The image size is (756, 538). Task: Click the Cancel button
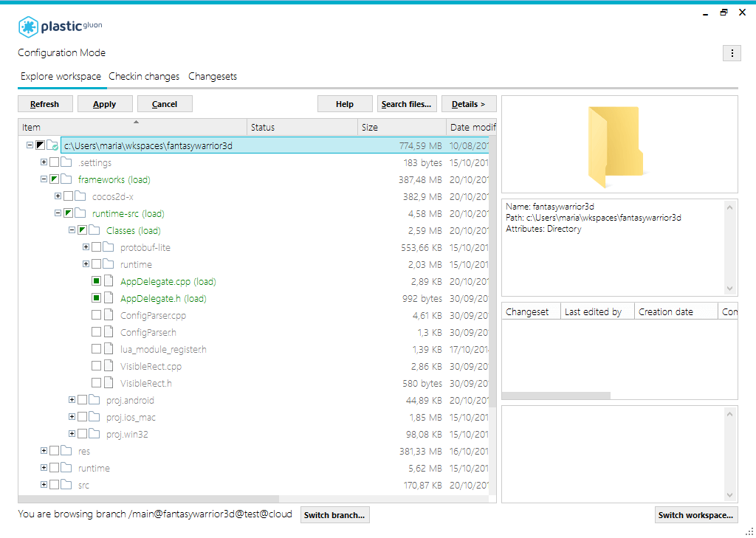(x=165, y=104)
